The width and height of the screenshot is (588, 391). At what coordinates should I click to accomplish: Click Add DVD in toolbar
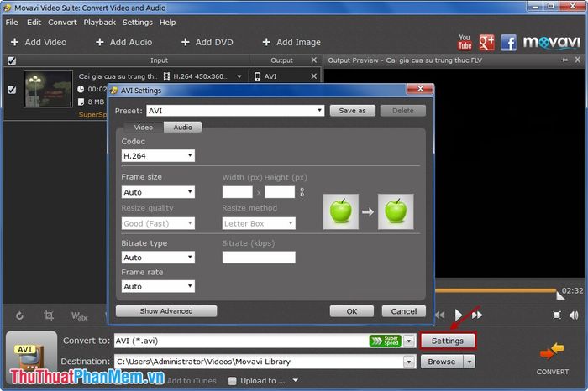coord(207,42)
